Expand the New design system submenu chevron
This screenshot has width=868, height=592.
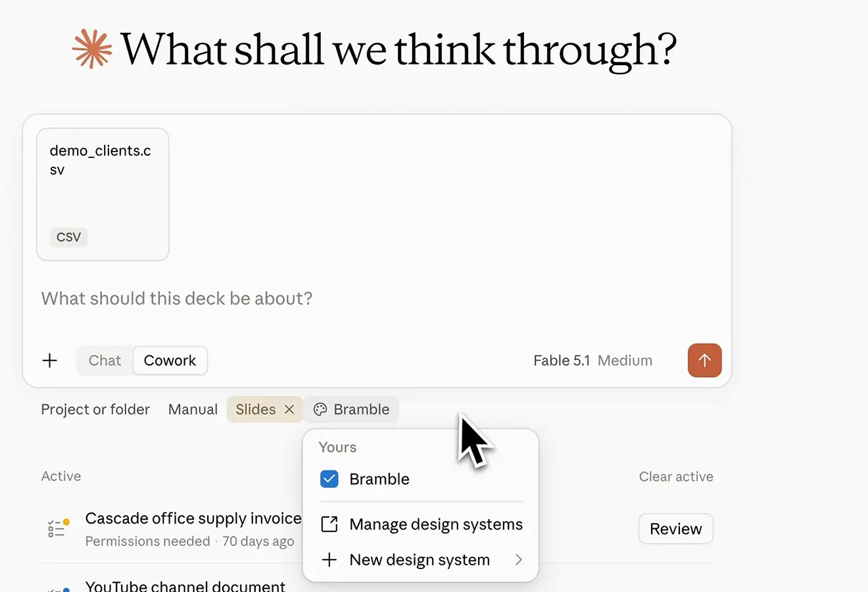click(518, 560)
